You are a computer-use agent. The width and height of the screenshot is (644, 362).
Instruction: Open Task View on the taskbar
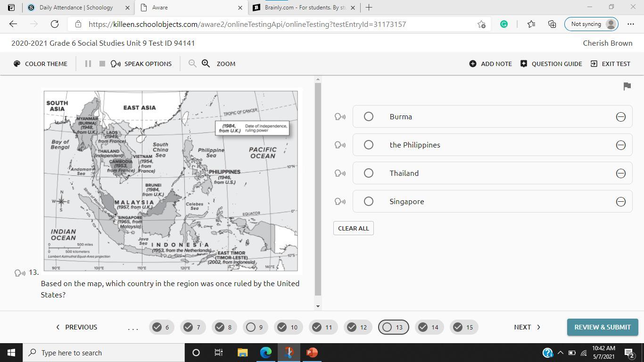(x=219, y=353)
